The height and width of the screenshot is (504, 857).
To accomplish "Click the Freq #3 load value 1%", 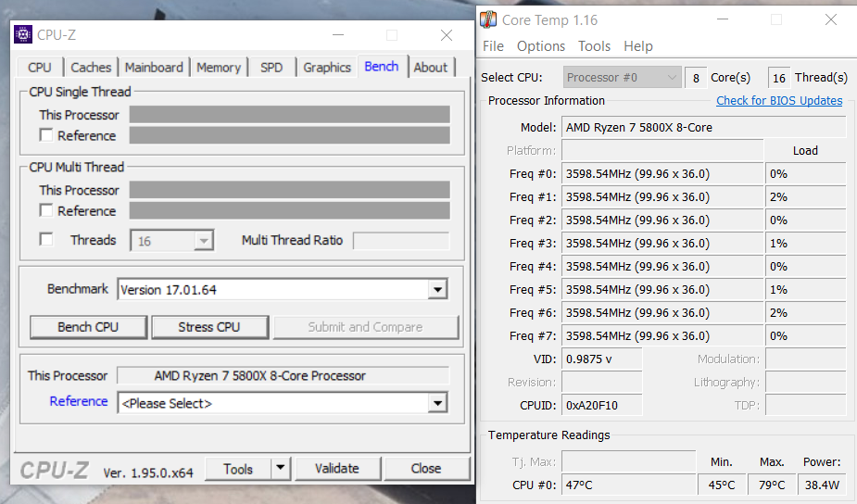I will [805, 244].
